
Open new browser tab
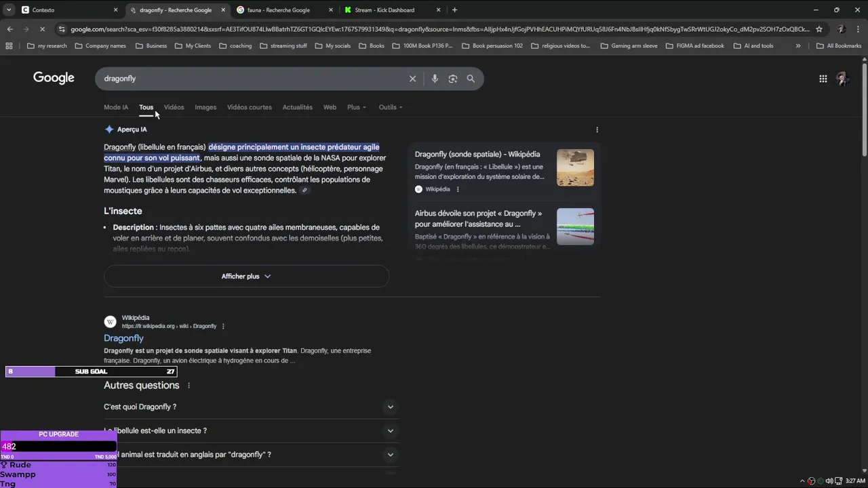(454, 10)
